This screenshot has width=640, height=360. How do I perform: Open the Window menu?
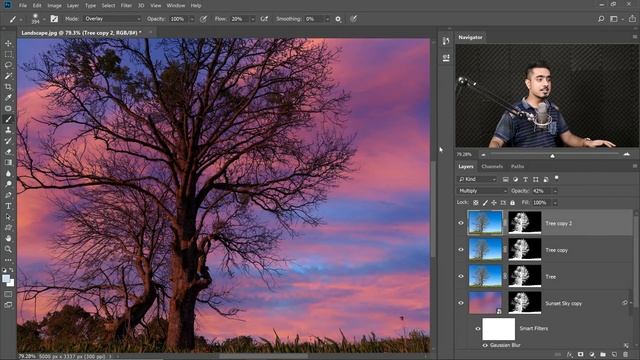coord(176,6)
